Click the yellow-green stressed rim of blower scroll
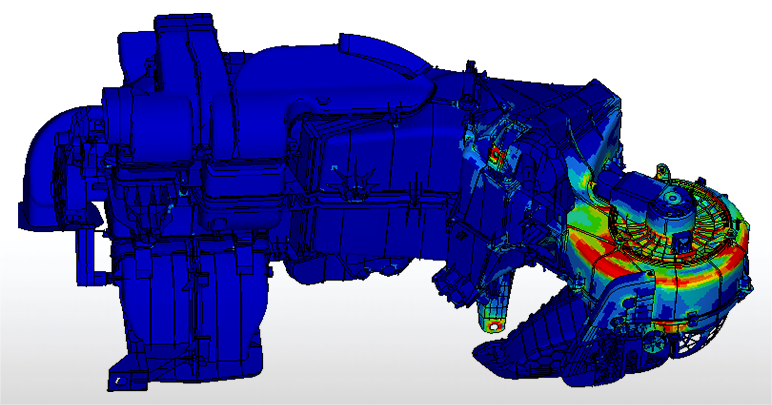Image resolution: width=772 pixels, height=405 pixels. [738, 228]
